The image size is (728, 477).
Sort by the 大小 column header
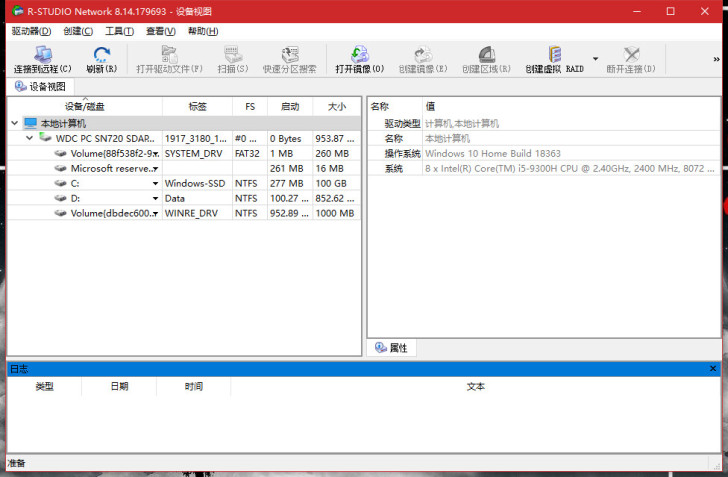tap(336, 106)
